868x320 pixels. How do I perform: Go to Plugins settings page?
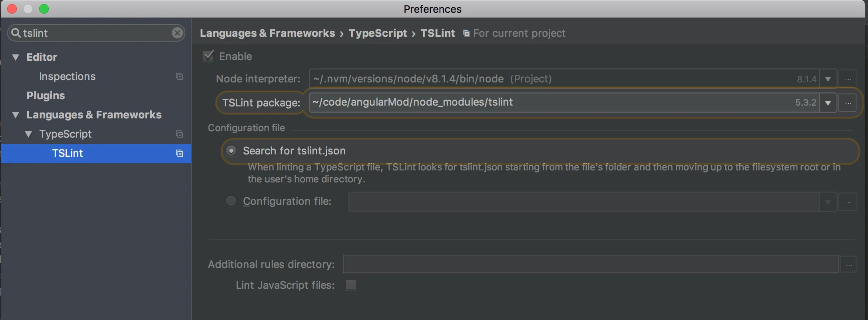(46, 96)
